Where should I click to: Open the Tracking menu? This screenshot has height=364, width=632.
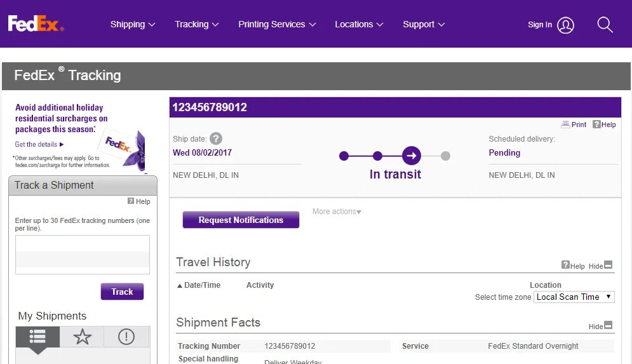tap(197, 24)
